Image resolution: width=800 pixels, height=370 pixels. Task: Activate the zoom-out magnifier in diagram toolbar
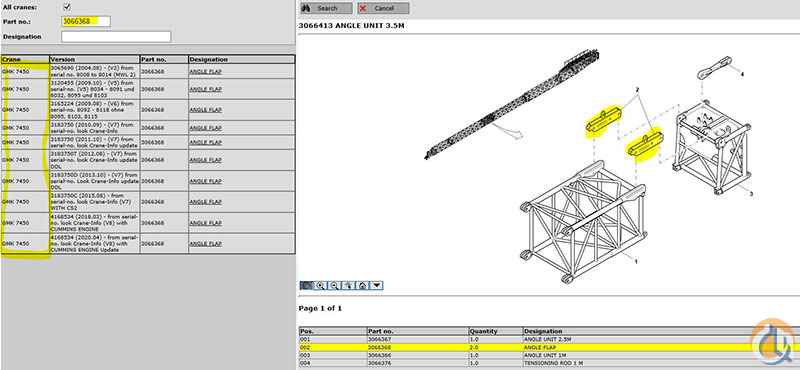[335, 286]
